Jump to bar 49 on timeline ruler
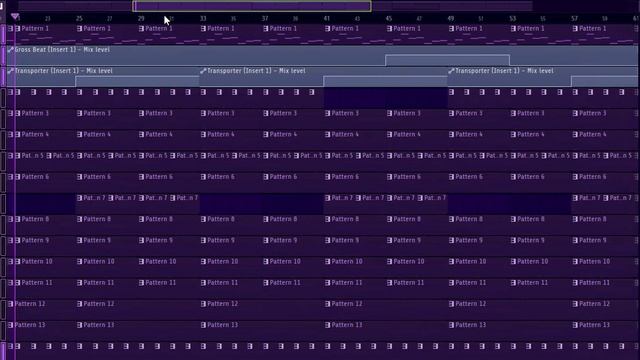 [451, 19]
